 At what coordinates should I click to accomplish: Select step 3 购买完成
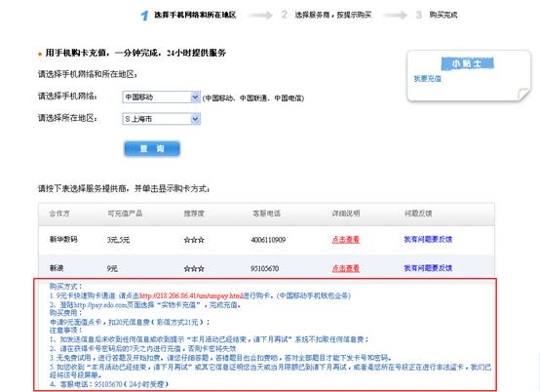click(x=444, y=15)
